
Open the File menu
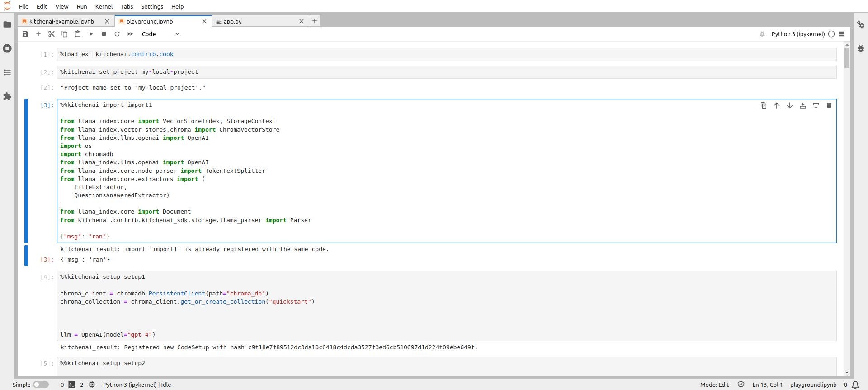point(24,6)
